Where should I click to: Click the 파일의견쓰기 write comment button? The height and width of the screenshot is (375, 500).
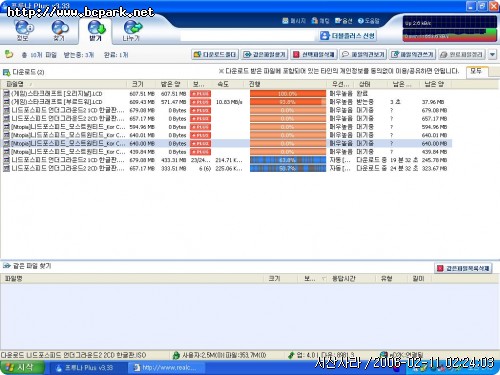[x=412, y=54]
